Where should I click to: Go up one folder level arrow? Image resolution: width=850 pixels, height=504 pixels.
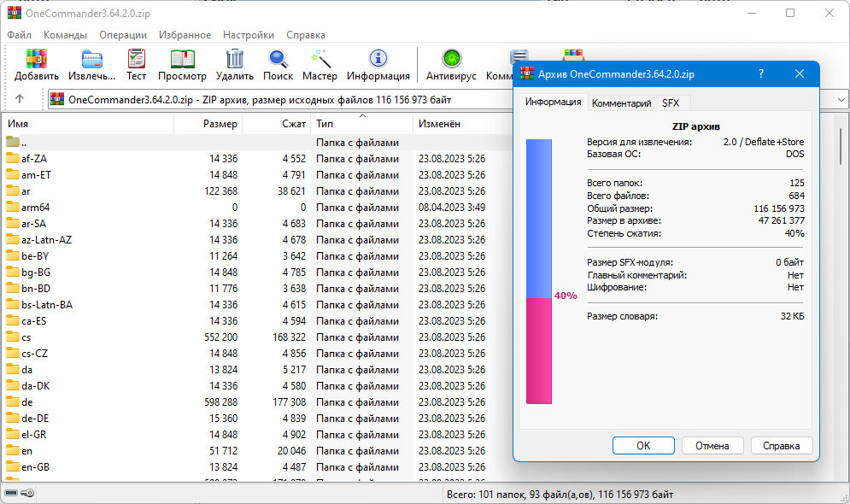[20, 99]
